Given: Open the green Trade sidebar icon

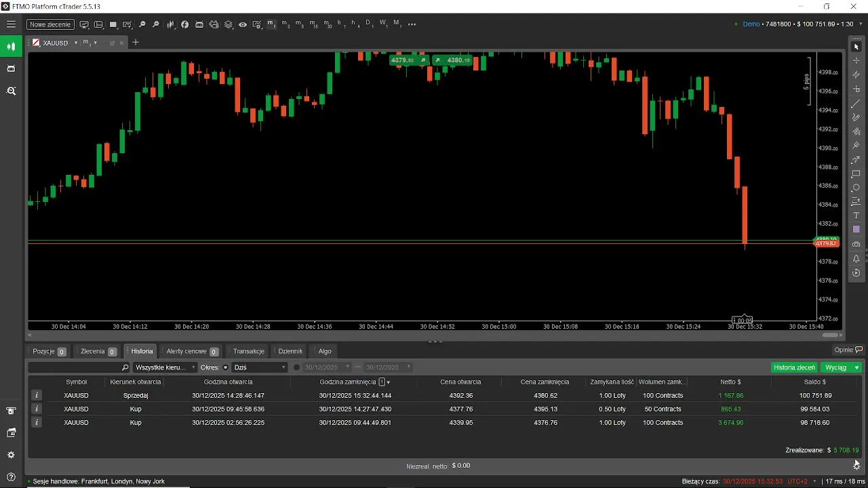Looking at the screenshot, I should [11, 47].
